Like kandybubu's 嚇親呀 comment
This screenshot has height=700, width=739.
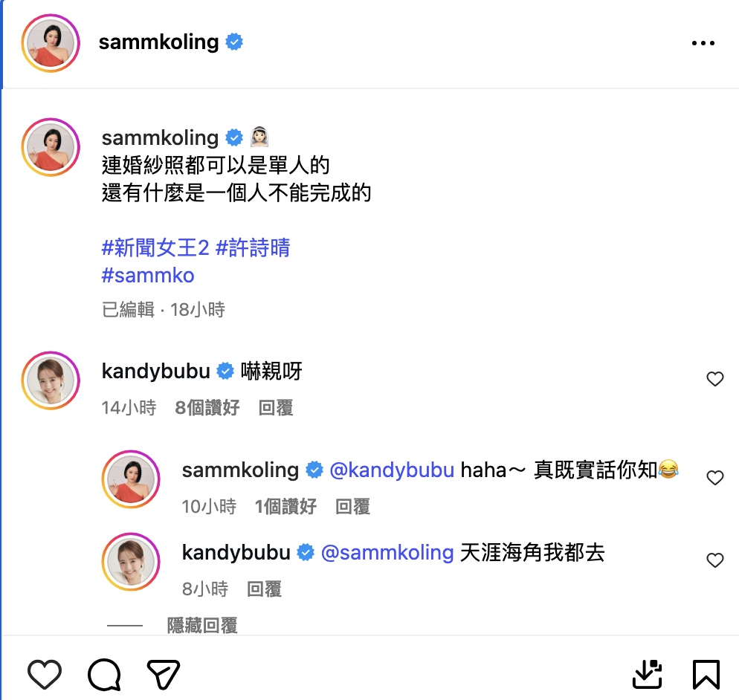(x=714, y=379)
